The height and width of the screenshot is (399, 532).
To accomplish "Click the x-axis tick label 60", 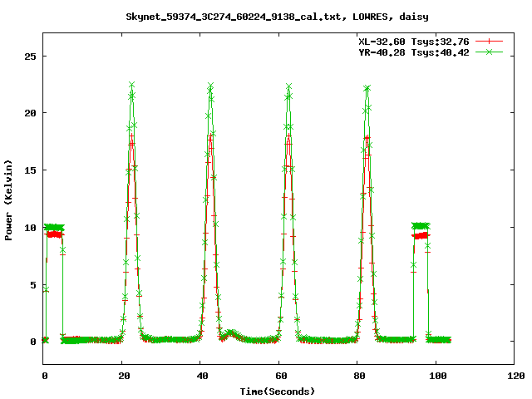I will (281, 376).
